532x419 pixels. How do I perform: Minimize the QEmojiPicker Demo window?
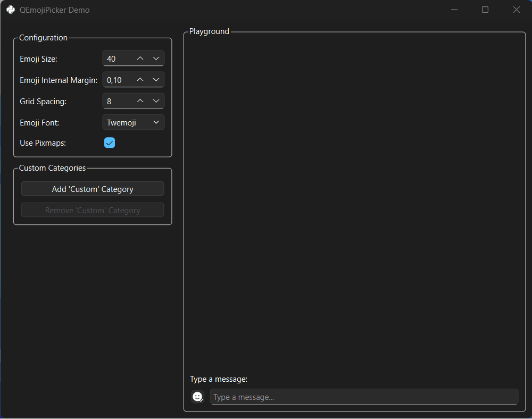454,10
